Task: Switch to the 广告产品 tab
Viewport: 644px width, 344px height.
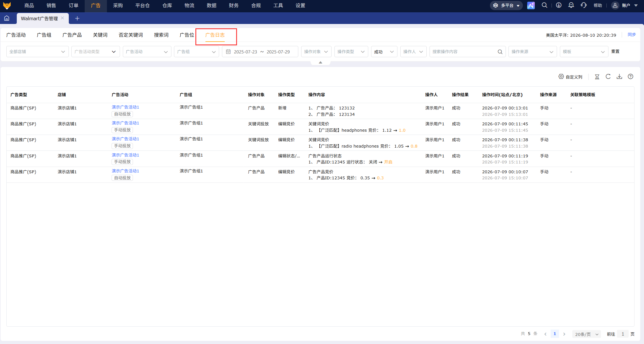Action: pyautogui.click(x=72, y=35)
